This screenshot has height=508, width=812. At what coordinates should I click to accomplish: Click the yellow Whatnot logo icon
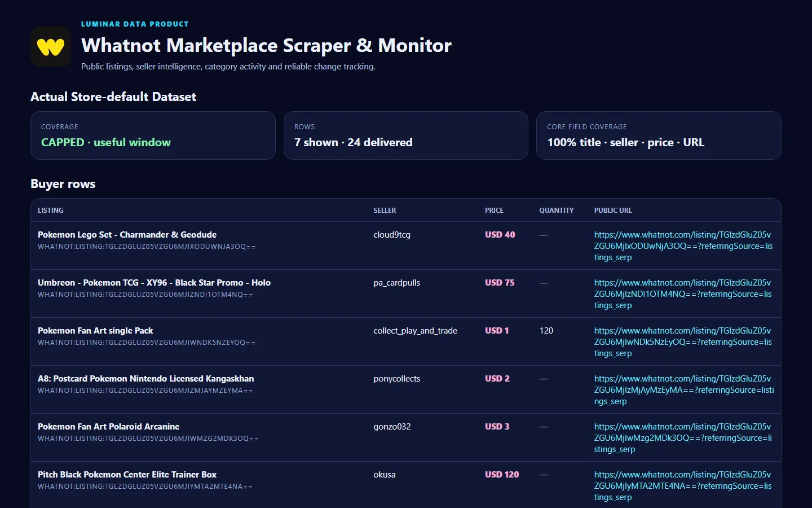pyautogui.click(x=51, y=46)
